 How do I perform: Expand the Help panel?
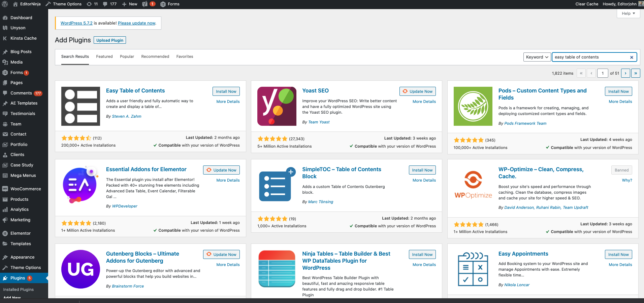628,13
